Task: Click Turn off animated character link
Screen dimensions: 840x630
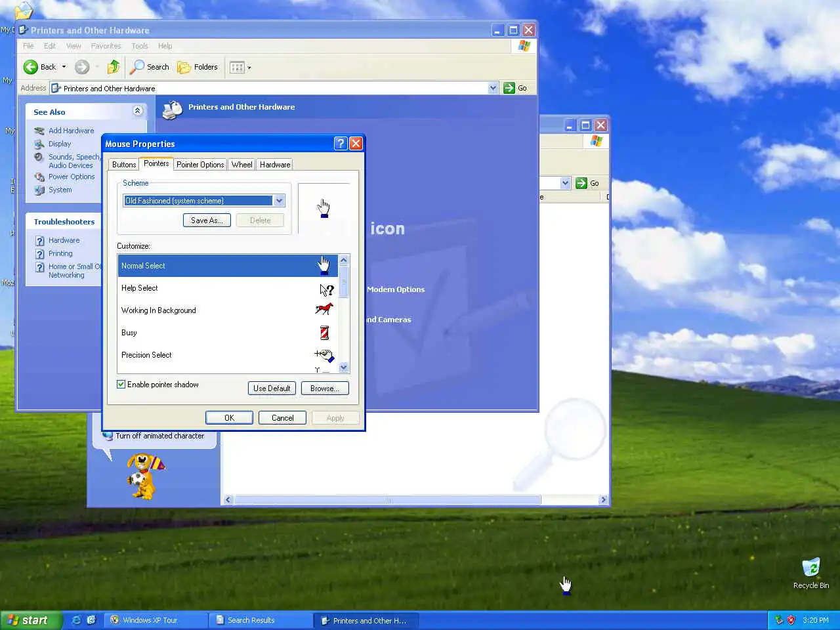Action: (x=159, y=436)
